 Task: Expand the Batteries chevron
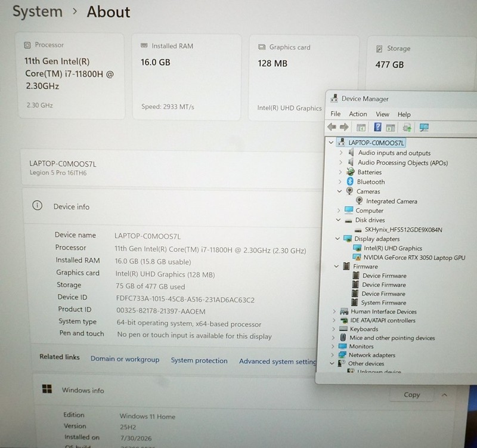[x=340, y=172]
